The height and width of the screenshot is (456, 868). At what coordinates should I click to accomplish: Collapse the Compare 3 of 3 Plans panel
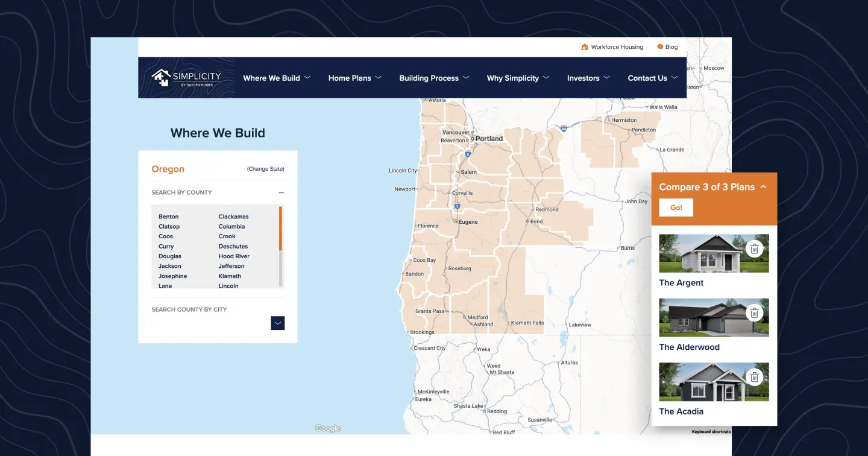coord(764,187)
